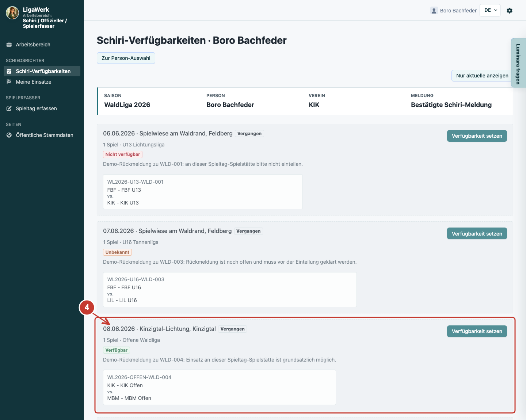Click the Arbeitsbereich briefcase icon

(x=9, y=45)
